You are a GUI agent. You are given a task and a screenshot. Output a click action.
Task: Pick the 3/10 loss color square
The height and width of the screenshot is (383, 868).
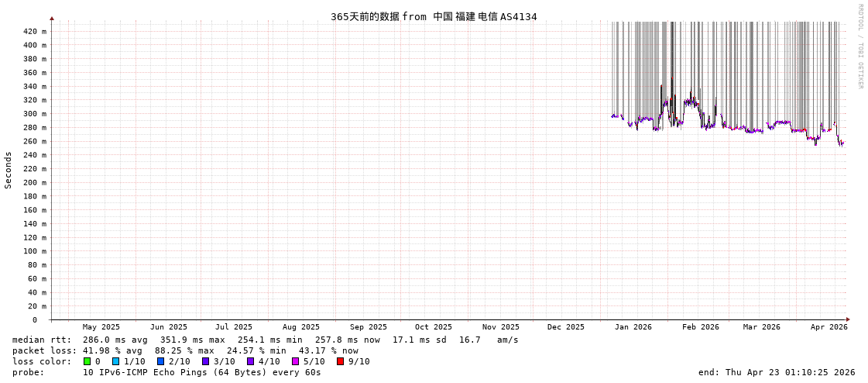click(205, 361)
